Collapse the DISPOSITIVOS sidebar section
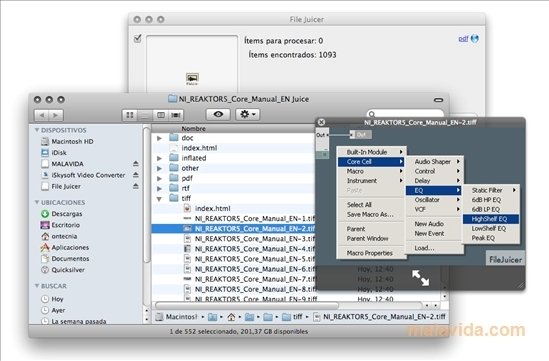 pyautogui.click(x=37, y=130)
